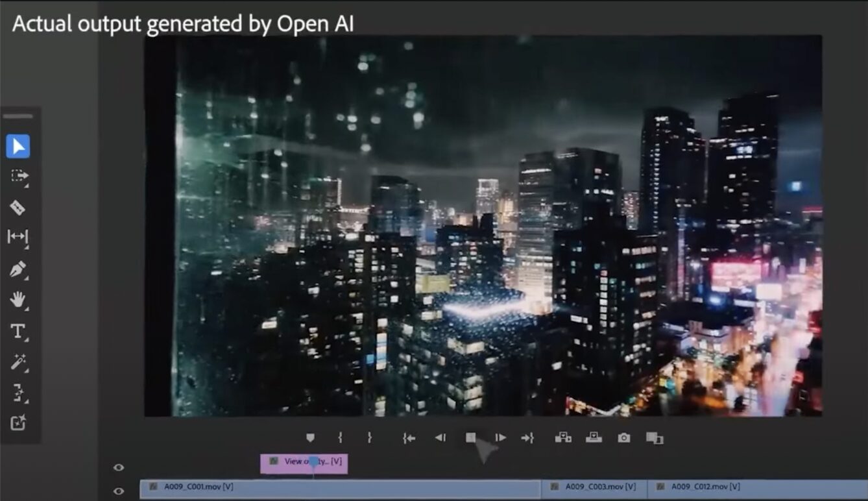Hide the V1 video track with its eye toggle
Screen dimensions: 868x501
[x=119, y=491]
